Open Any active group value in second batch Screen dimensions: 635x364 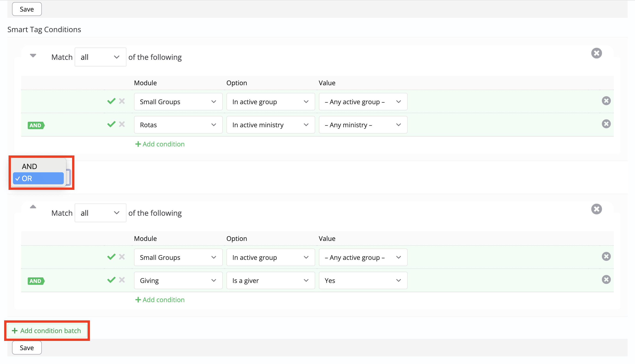(363, 257)
